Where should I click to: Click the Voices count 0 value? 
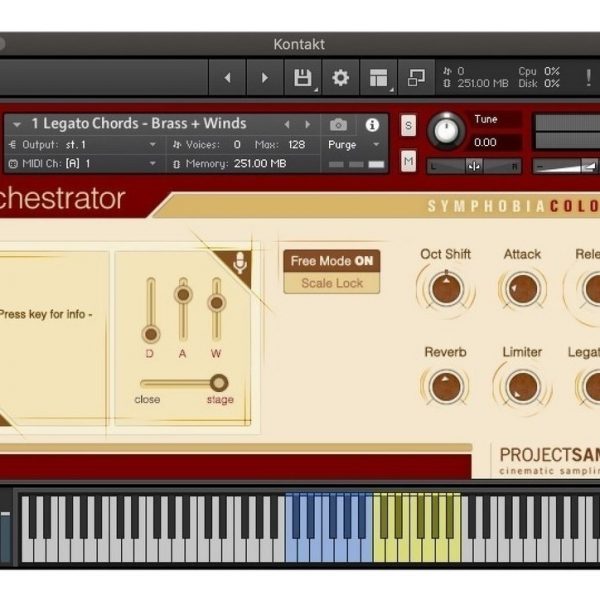click(237, 145)
